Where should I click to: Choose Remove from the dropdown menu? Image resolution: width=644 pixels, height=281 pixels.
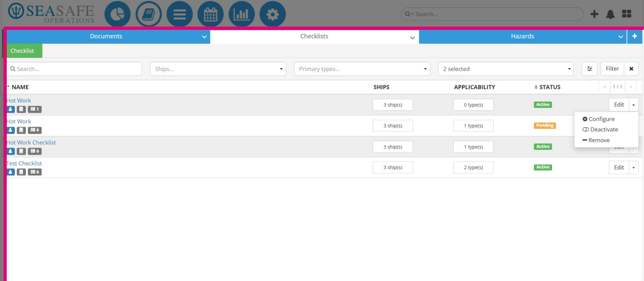point(596,140)
